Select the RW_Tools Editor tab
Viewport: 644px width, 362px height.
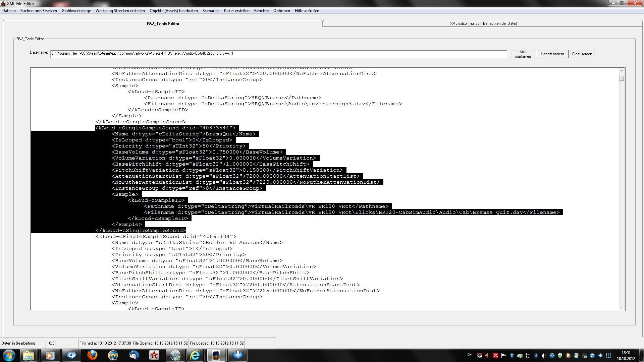pyautogui.click(x=163, y=24)
